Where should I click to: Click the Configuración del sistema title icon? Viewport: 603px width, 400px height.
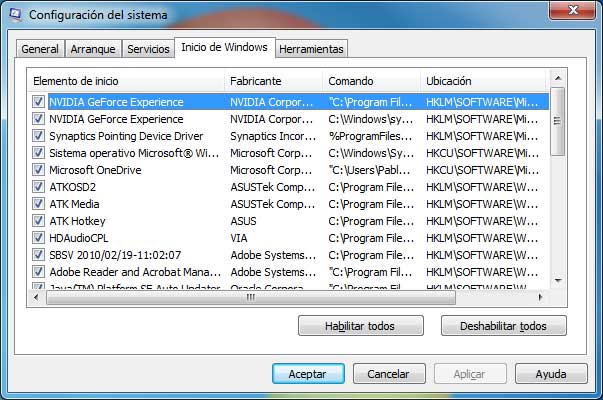coord(15,15)
